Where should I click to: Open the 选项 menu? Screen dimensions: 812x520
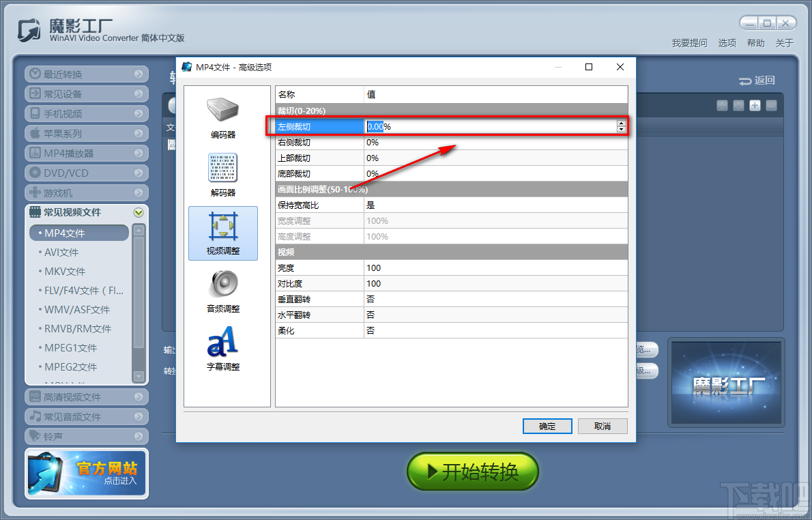click(727, 43)
